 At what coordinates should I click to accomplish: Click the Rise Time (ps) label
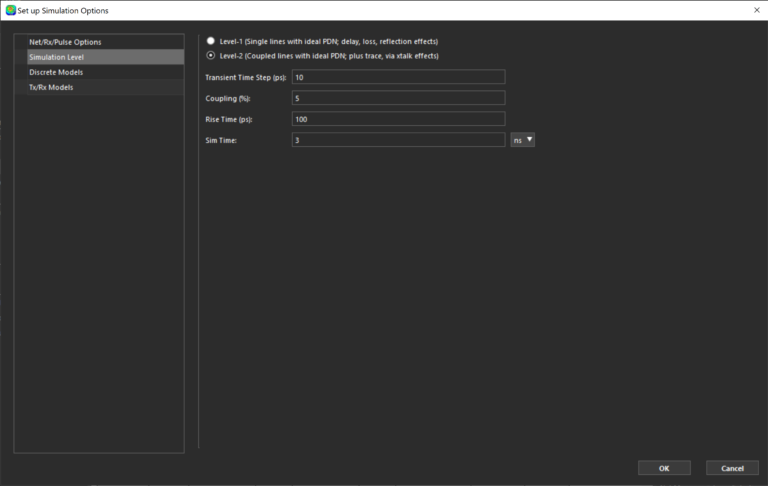pyautogui.click(x=231, y=119)
